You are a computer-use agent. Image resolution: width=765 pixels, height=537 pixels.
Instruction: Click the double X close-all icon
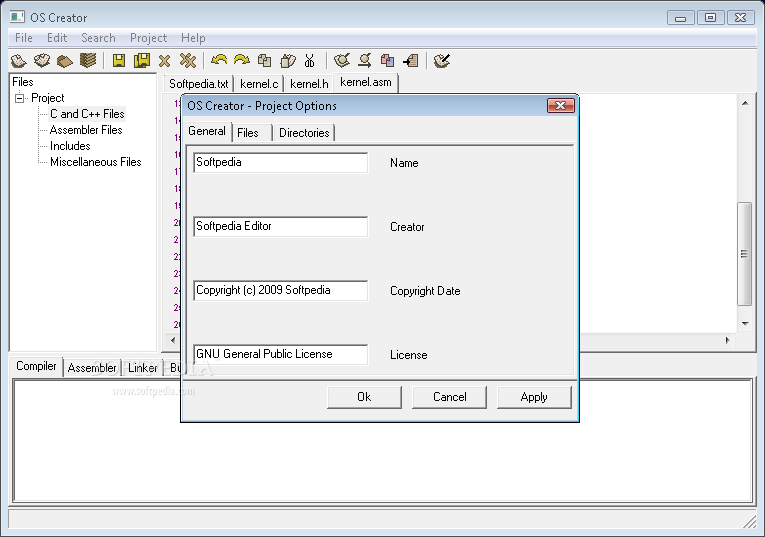pyautogui.click(x=187, y=61)
